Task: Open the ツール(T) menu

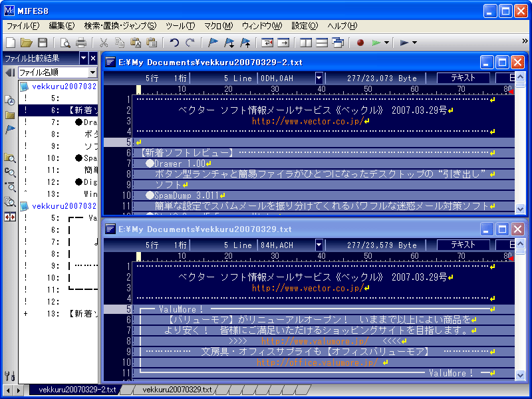Action: [x=180, y=26]
